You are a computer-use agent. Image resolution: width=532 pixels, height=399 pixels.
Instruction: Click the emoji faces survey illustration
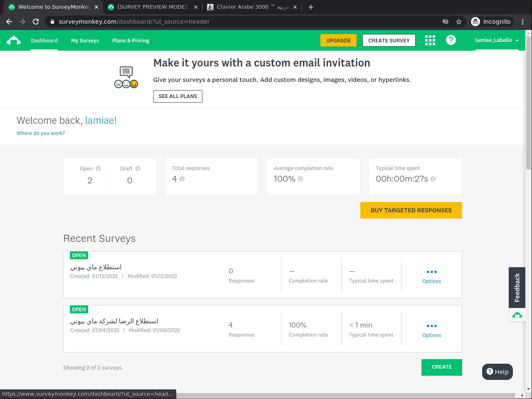click(126, 77)
